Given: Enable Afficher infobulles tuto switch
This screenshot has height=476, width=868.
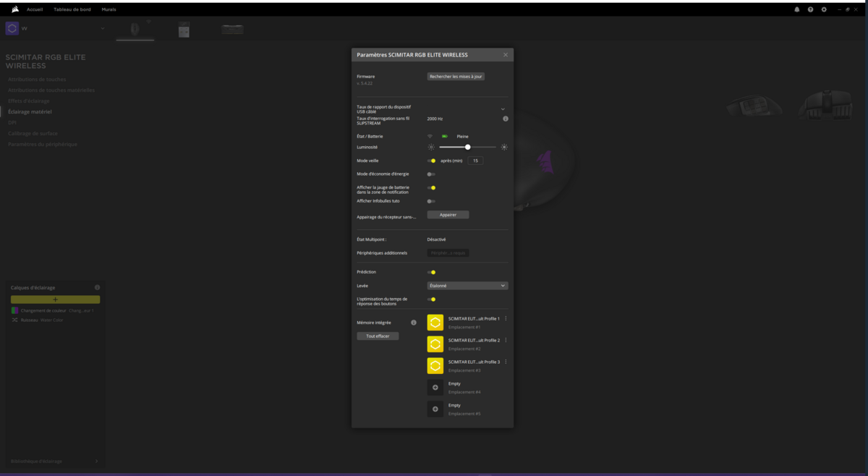Looking at the screenshot, I should [x=431, y=201].
